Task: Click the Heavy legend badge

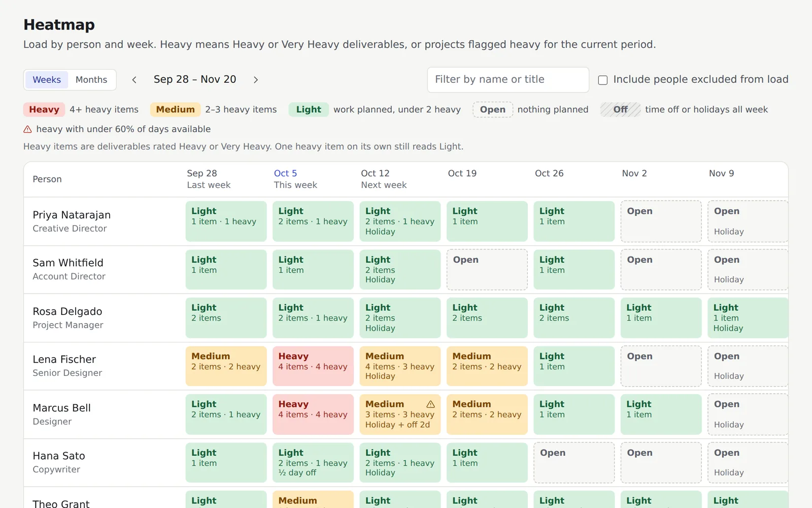Action: point(44,110)
